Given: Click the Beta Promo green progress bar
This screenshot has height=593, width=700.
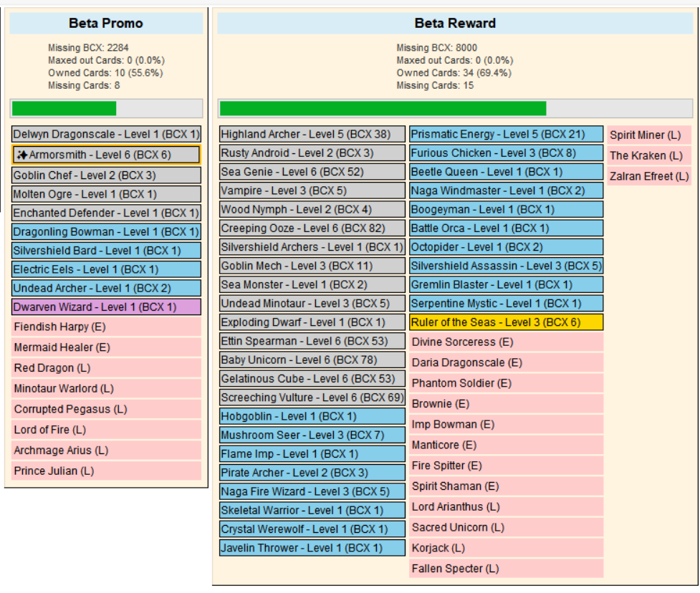Looking at the screenshot, I should point(106,108).
